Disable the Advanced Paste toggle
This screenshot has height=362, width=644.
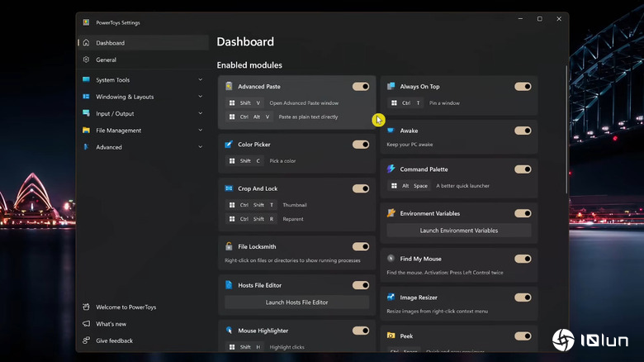coord(360,87)
